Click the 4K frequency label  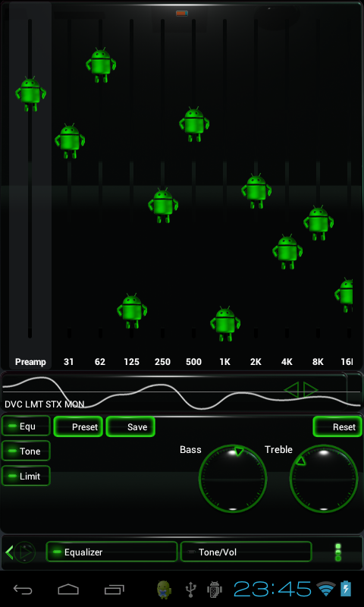pos(287,362)
